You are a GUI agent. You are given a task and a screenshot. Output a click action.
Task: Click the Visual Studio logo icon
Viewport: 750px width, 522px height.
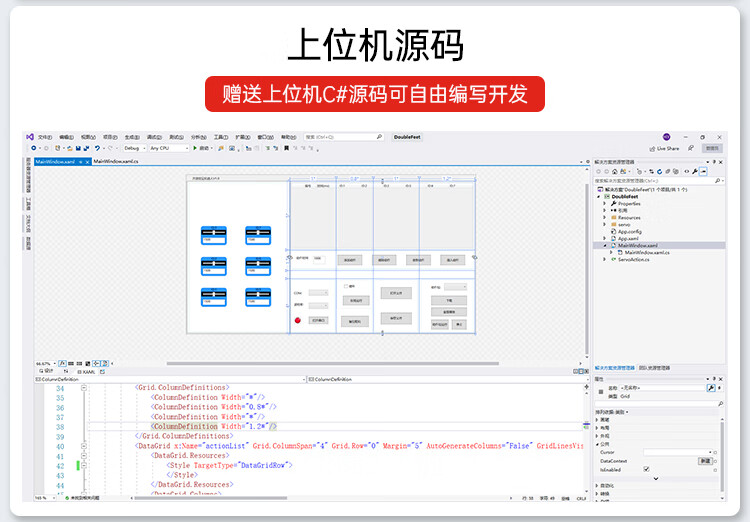tap(31, 136)
